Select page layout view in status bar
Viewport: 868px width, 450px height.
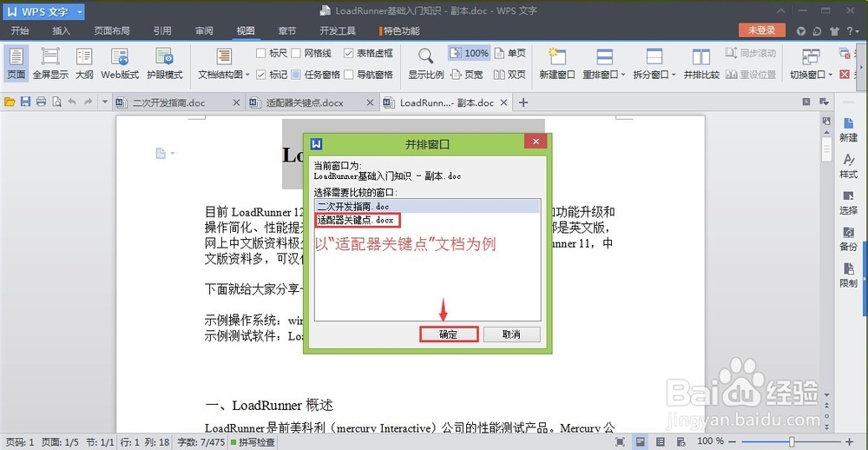click(x=641, y=441)
